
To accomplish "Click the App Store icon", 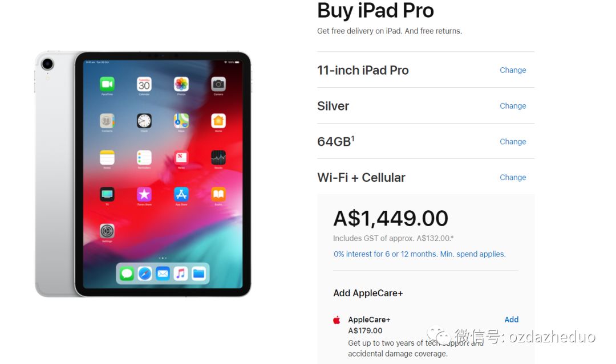I will (181, 194).
